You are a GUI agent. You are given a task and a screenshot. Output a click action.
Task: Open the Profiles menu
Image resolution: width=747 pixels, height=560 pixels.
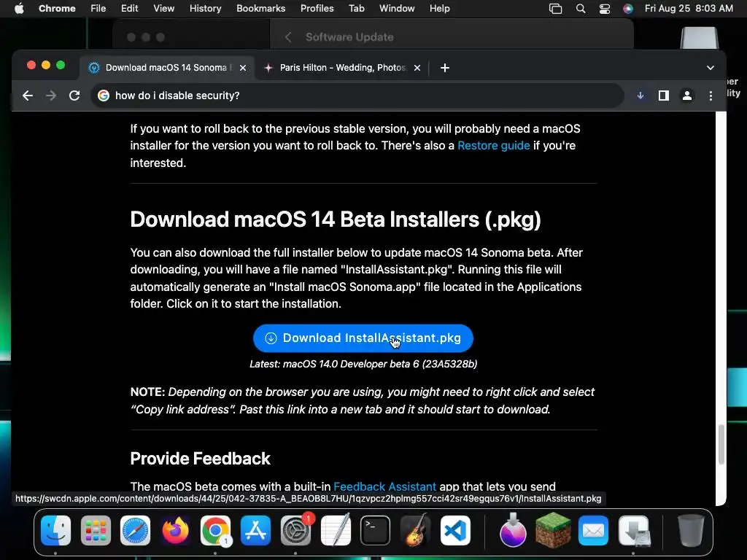coord(317,9)
